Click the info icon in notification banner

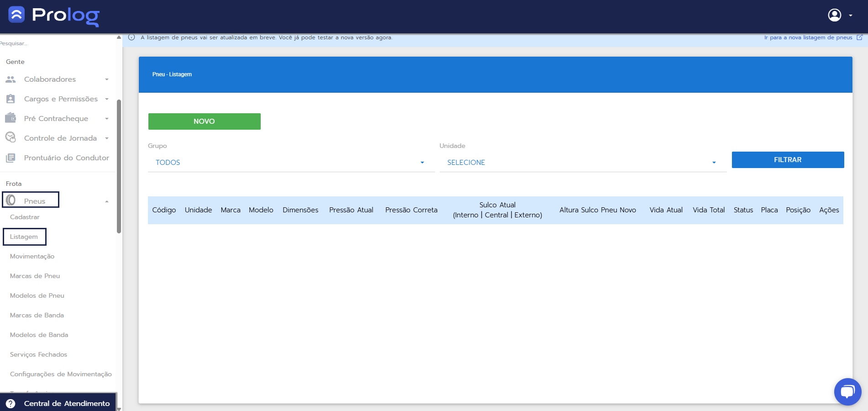pos(132,37)
